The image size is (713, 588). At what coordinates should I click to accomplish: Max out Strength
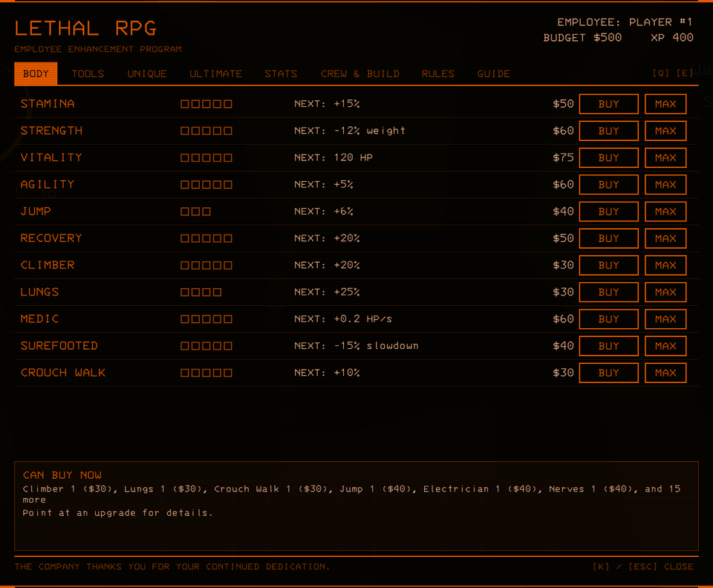(x=665, y=131)
